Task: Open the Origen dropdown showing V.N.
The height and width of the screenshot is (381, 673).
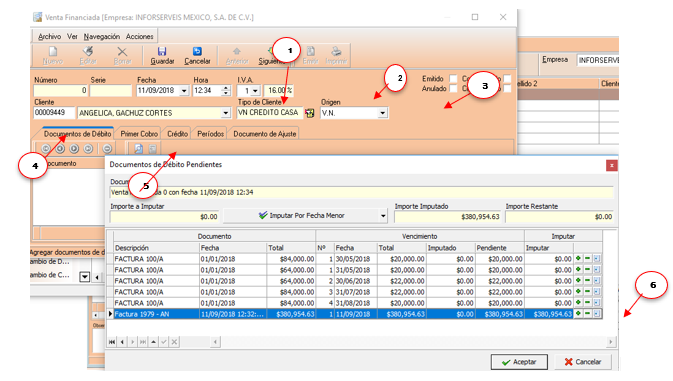Action: pos(382,113)
